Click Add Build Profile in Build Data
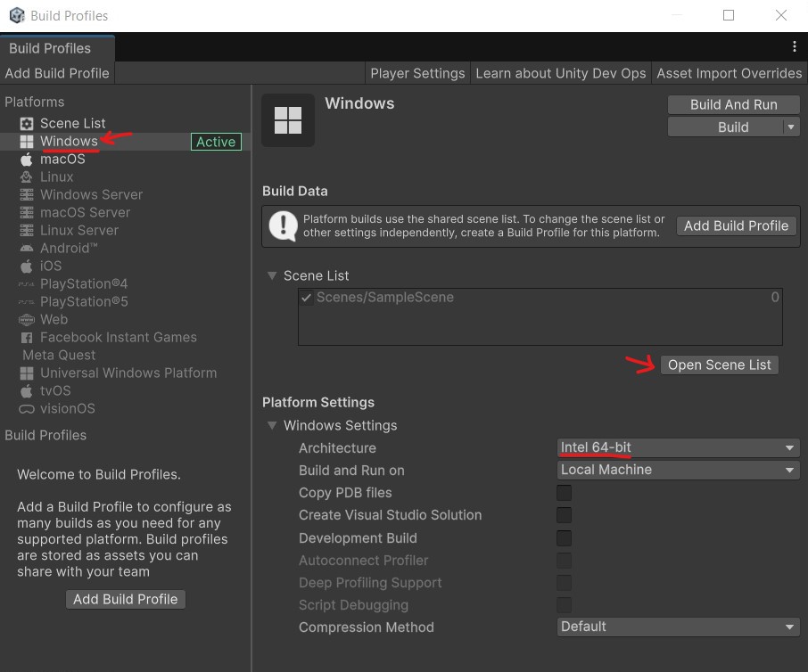Screen dimensions: 808x672 [x=737, y=226]
